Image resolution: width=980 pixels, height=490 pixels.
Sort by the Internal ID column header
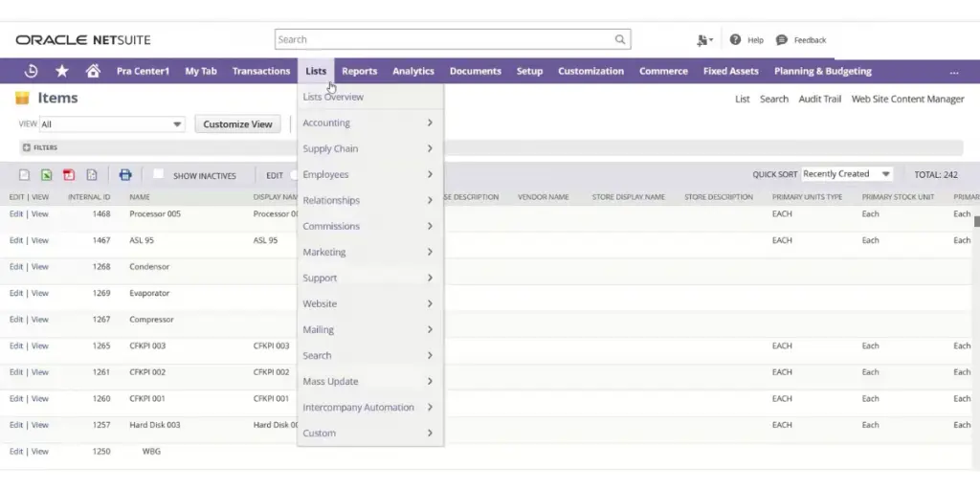[89, 197]
